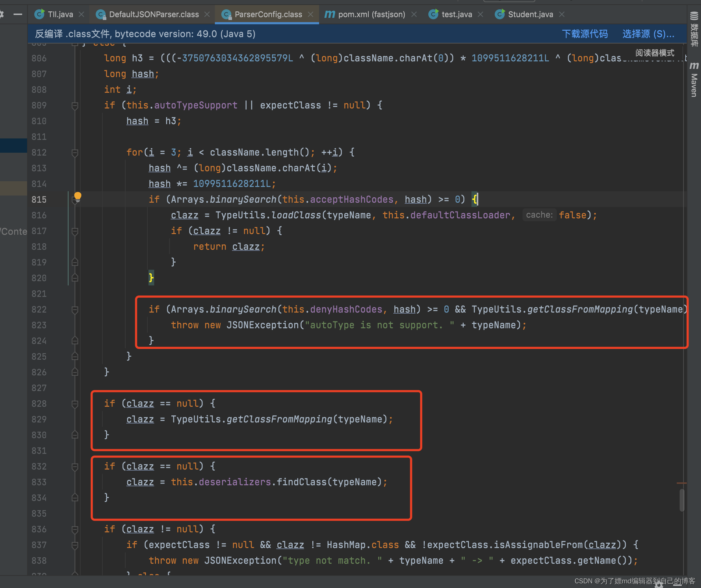Click the fold end marker at line 826
The image size is (701, 588).
coord(75,372)
